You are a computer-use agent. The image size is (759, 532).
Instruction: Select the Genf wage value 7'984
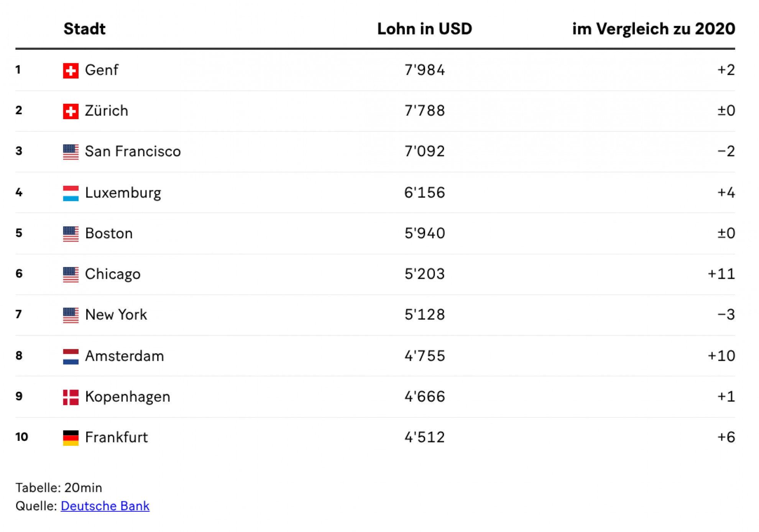tap(425, 70)
